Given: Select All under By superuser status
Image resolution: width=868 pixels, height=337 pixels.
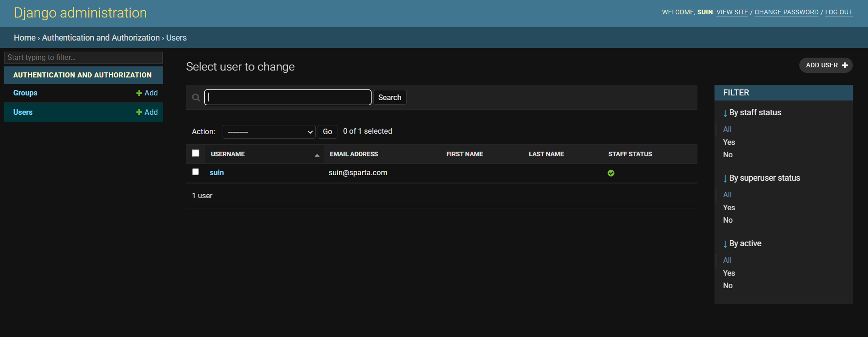Looking at the screenshot, I should [x=727, y=195].
